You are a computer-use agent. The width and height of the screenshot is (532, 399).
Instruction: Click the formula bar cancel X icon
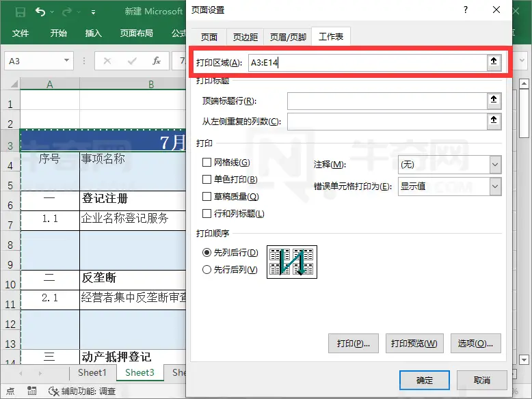[107, 61]
